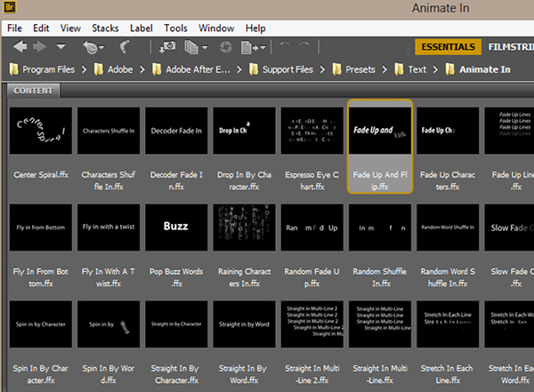This screenshot has width=534, height=392.
Task: Select Straight In Multi-Line 2.ffx thumbnail
Action: [x=312, y=324]
